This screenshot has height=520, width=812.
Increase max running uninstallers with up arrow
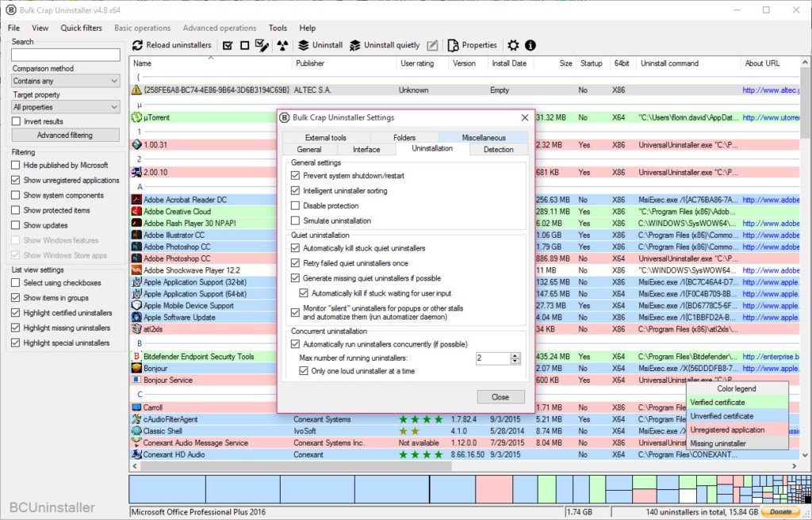point(515,355)
